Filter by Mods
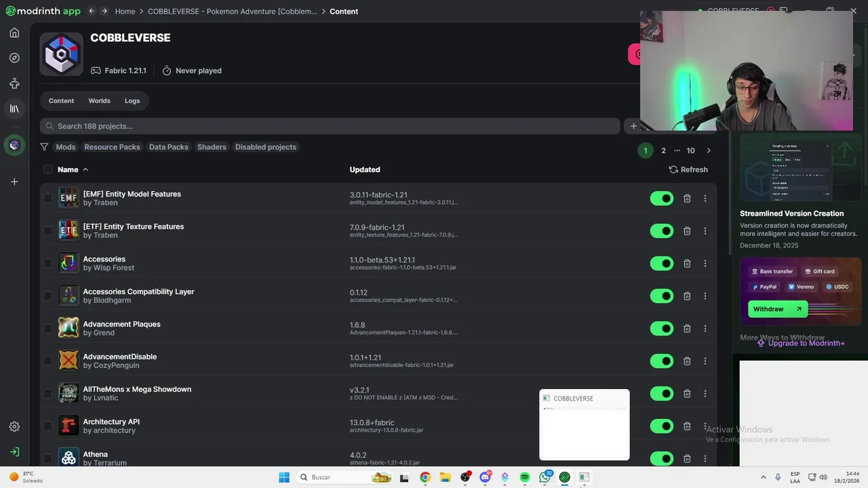The height and width of the screenshot is (488, 868). 66,147
